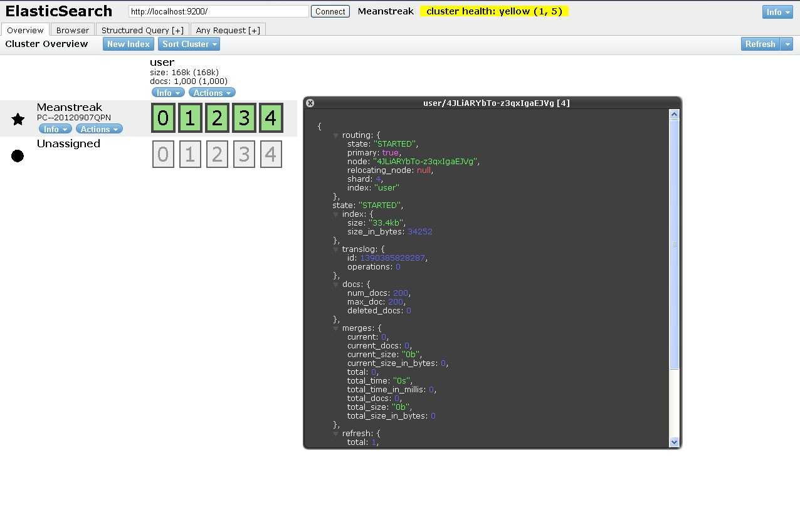Screen dimensions: 800x532
Task: Click the Refresh button
Action: (x=761, y=44)
